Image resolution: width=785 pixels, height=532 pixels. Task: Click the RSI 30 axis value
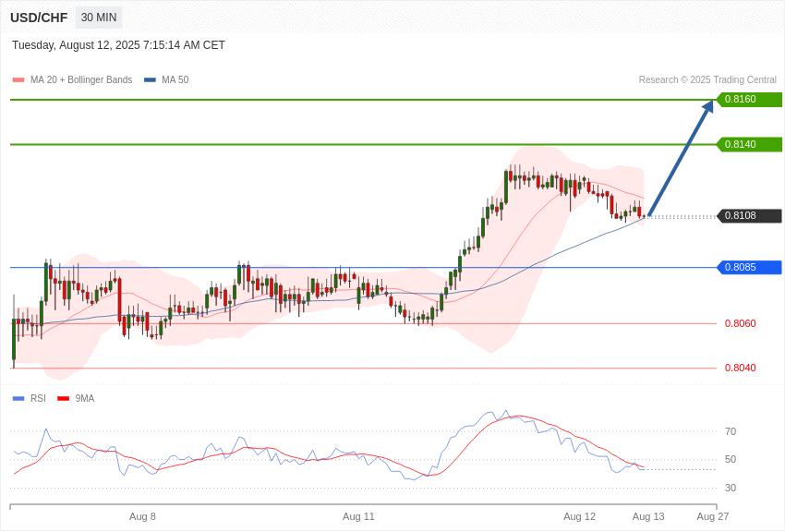[x=731, y=488]
